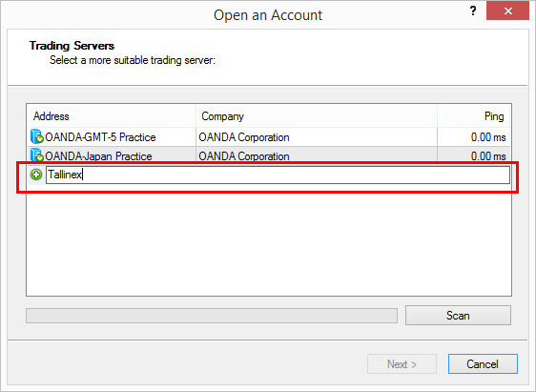Select the OANDA-GMT-5 Practice address

click(x=100, y=137)
